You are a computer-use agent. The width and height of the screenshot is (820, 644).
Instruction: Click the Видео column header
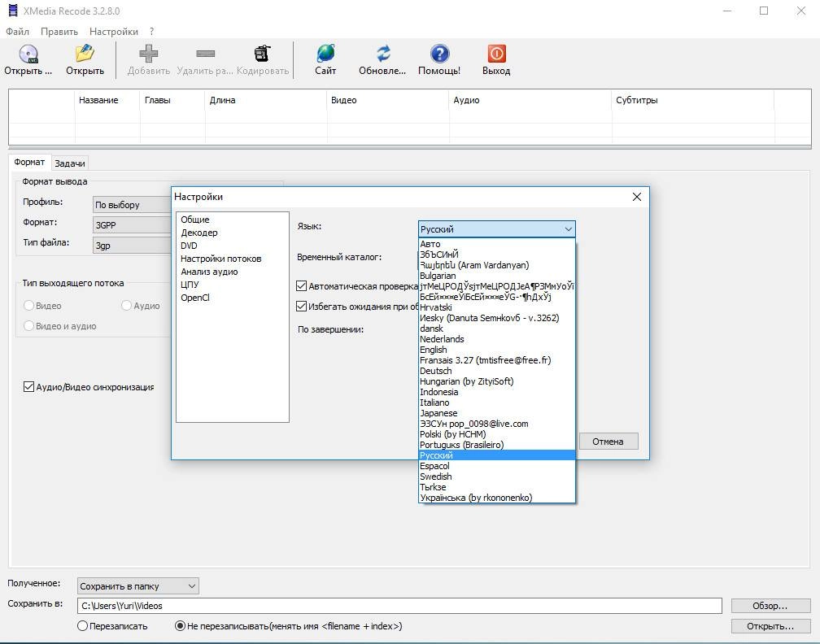[x=388, y=100]
